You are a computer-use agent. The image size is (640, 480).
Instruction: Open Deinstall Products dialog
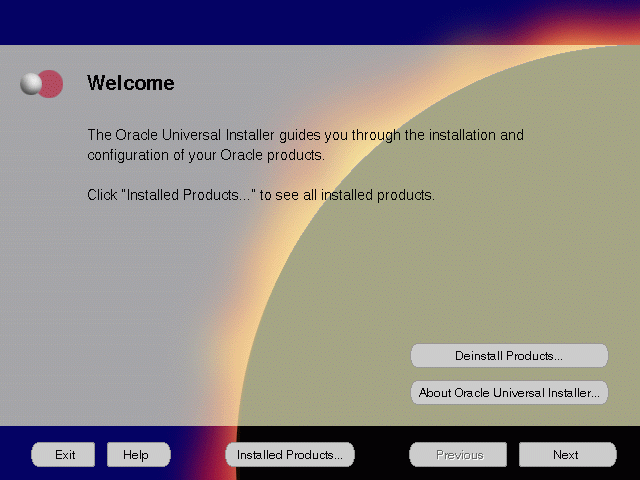(x=509, y=356)
